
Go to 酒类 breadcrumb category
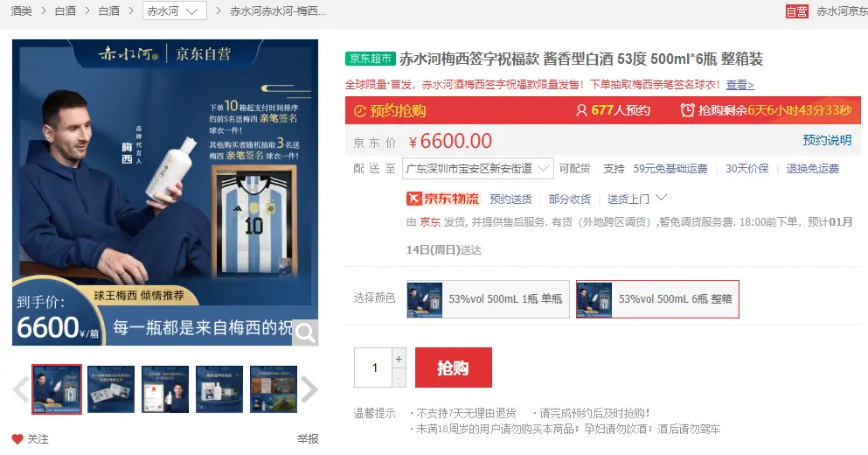click(x=22, y=11)
